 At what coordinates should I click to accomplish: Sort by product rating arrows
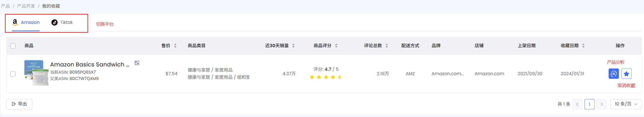click(336, 46)
